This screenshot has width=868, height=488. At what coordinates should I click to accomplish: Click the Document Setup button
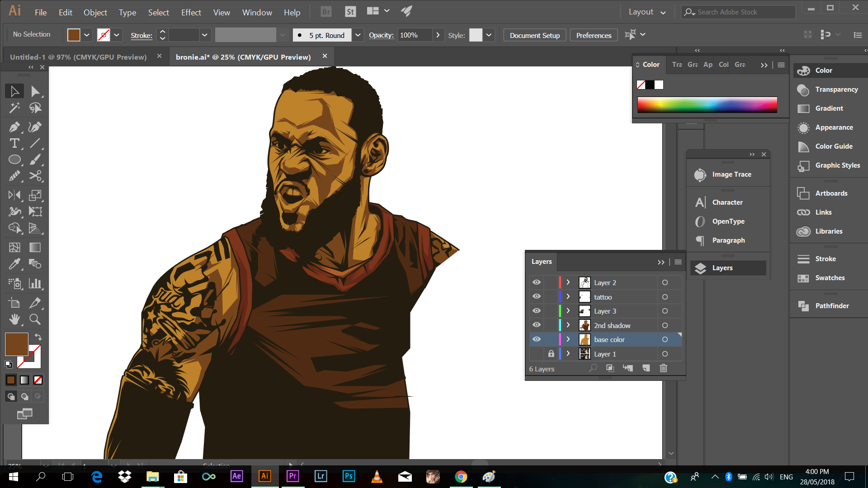pyautogui.click(x=535, y=35)
